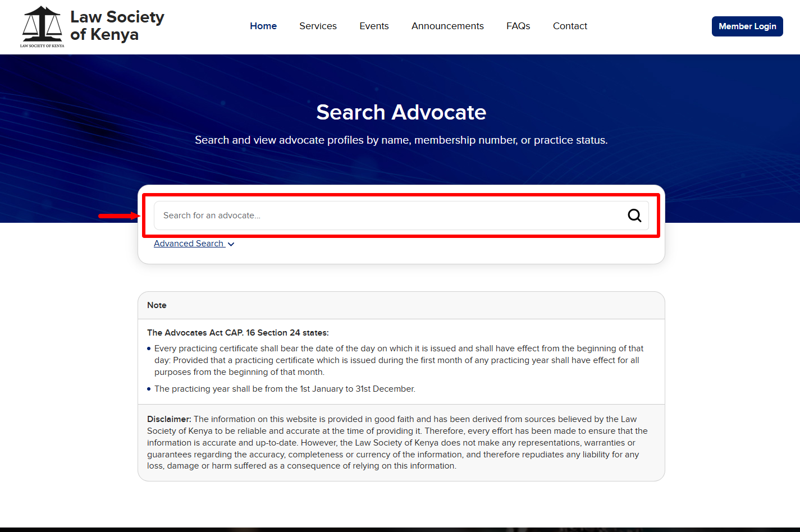The width and height of the screenshot is (800, 532).
Task: Open the Advanced Search link
Action: point(189,244)
